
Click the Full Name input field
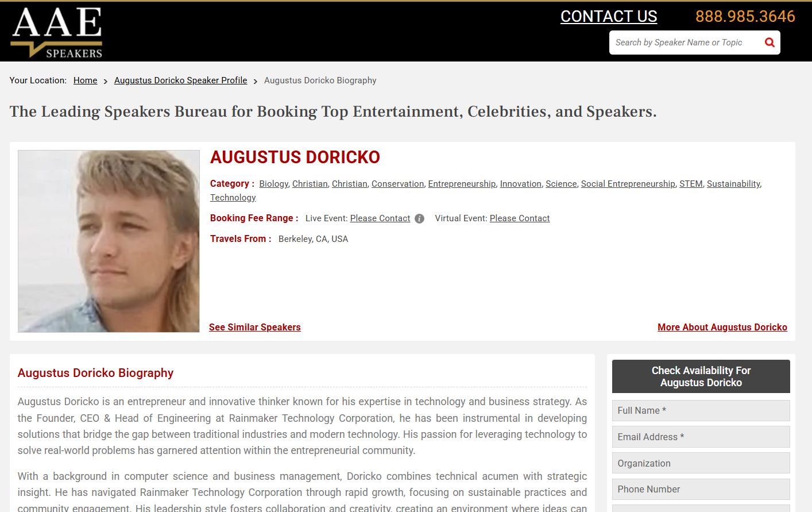[x=701, y=410]
